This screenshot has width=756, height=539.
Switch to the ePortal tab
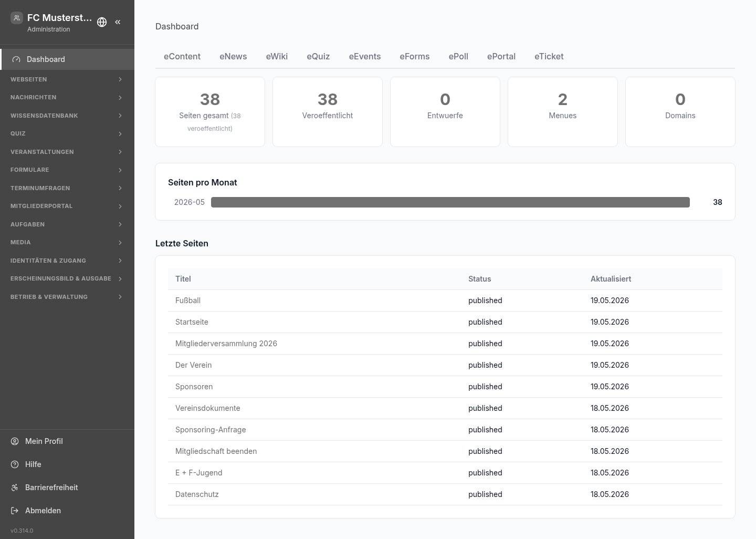501,56
